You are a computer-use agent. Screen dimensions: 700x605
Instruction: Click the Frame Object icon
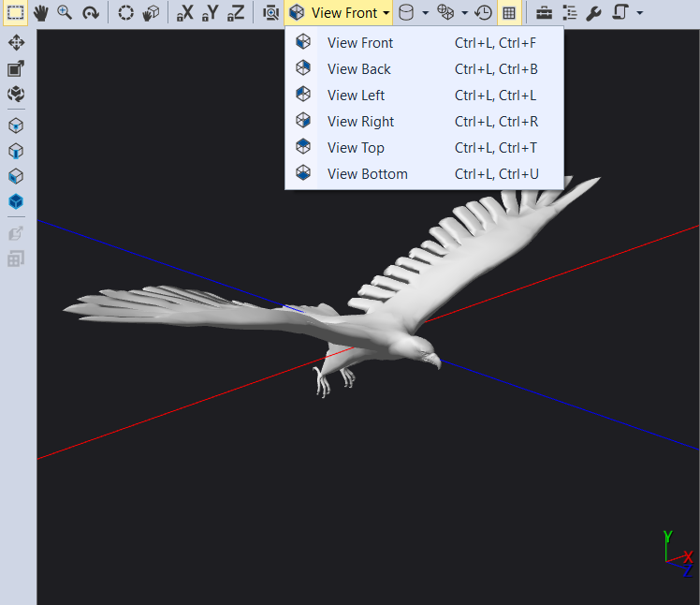point(270,13)
